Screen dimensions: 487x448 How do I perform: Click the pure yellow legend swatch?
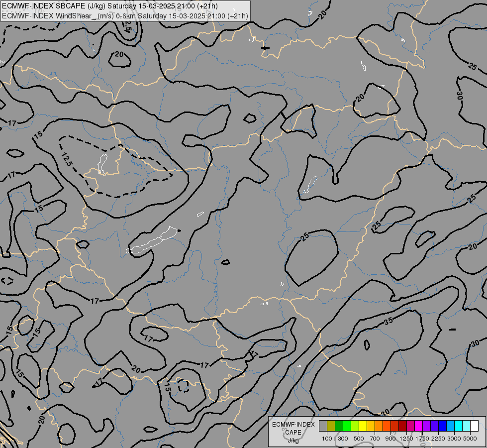click(x=363, y=426)
